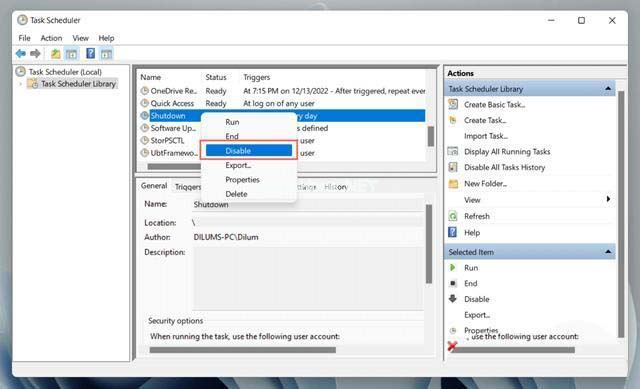This screenshot has height=389, width=640.
Task: Click the Disable down-arrow icon in Selected Item
Action: pos(453,299)
